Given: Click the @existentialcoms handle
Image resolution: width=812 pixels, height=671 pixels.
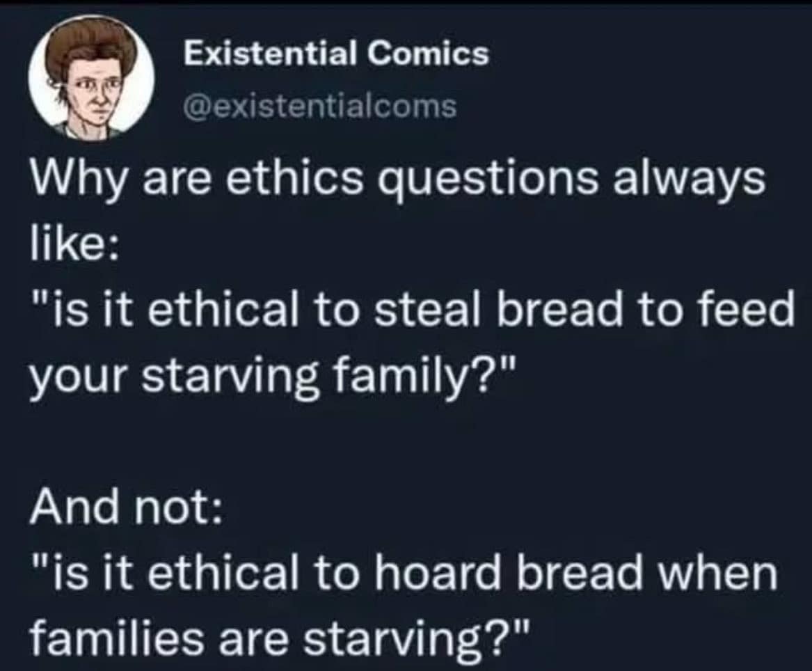Looking at the screenshot, I should pos(319,106).
